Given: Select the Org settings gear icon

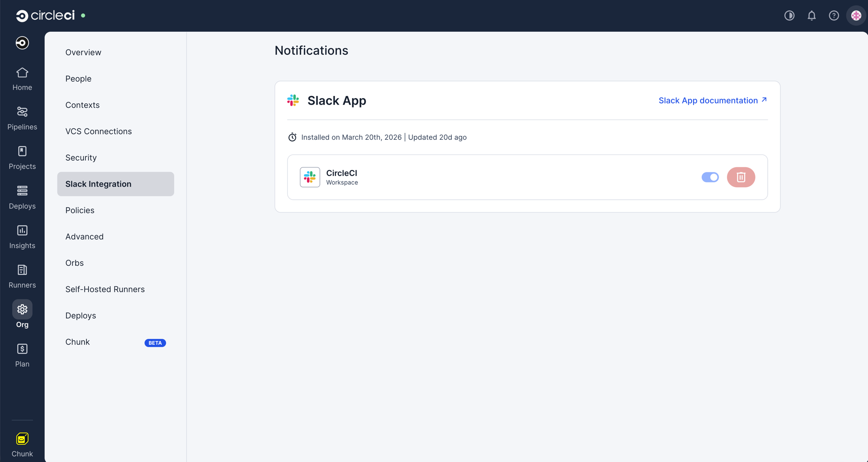Looking at the screenshot, I should (x=22, y=309).
